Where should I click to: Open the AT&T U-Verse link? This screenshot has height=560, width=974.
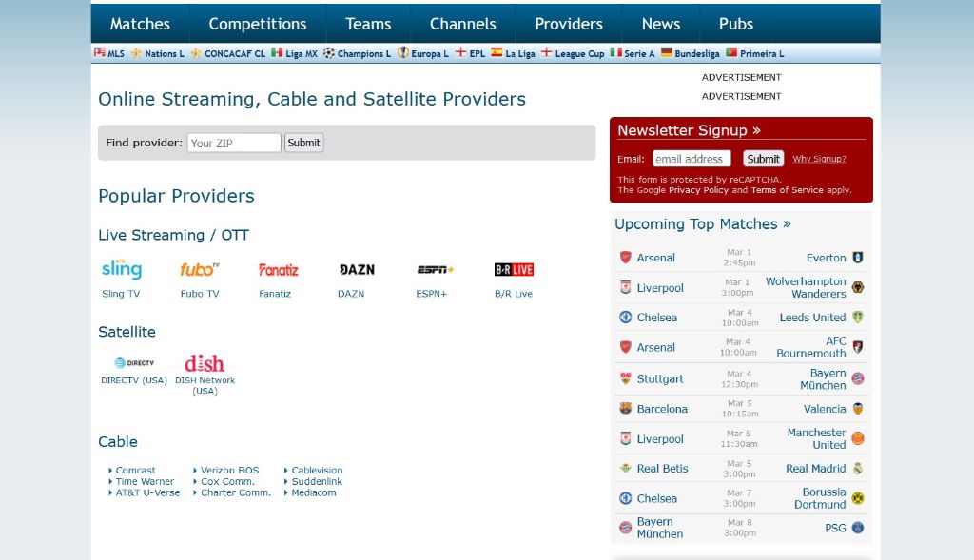147,492
